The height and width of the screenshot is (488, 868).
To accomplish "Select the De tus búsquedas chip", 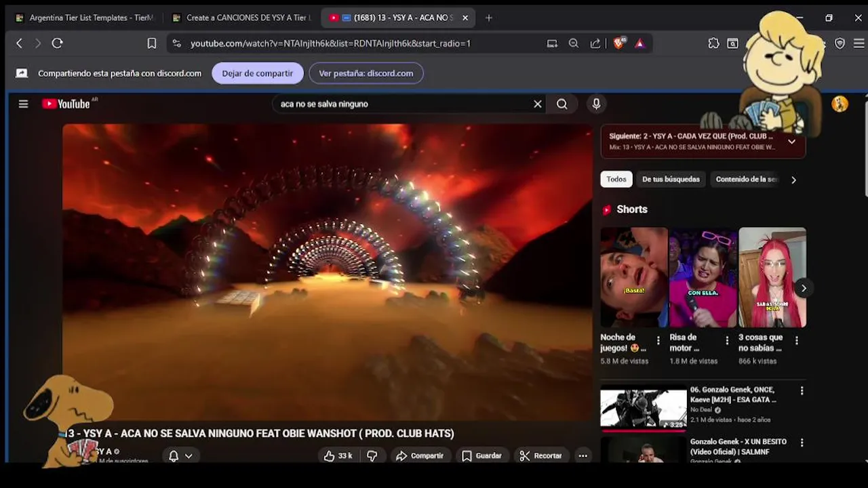I will (671, 180).
